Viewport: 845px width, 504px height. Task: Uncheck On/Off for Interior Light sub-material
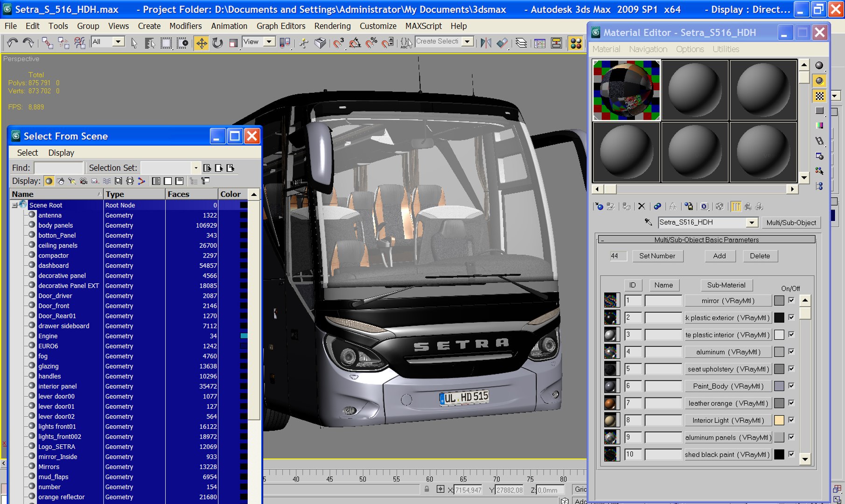pos(791,420)
